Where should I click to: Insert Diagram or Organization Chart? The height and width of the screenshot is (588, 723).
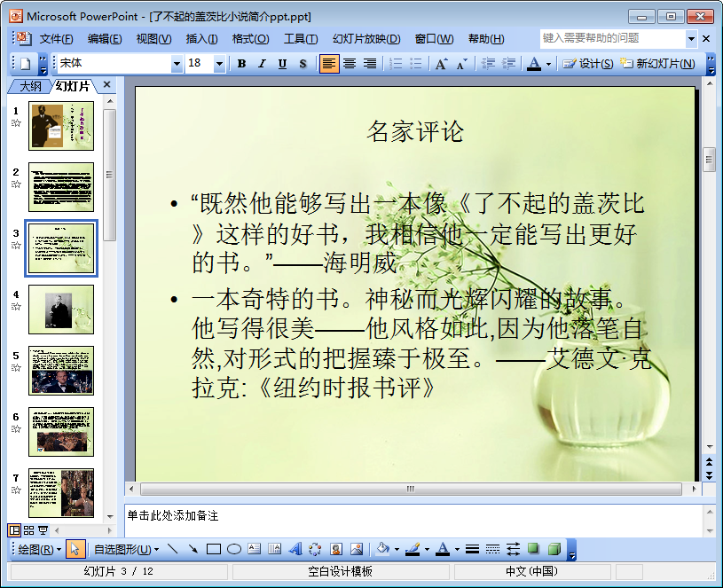tap(316, 549)
